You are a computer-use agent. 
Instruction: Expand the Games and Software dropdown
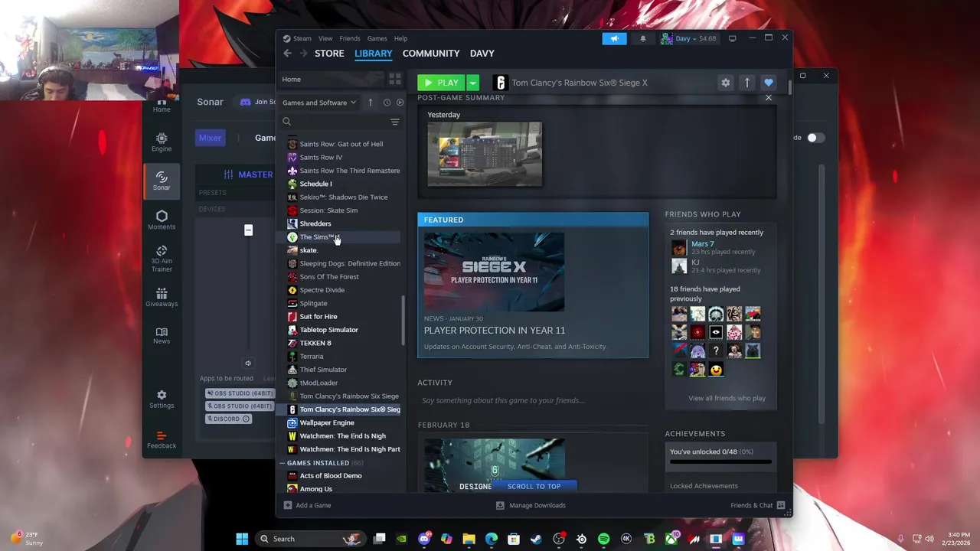tap(319, 103)
